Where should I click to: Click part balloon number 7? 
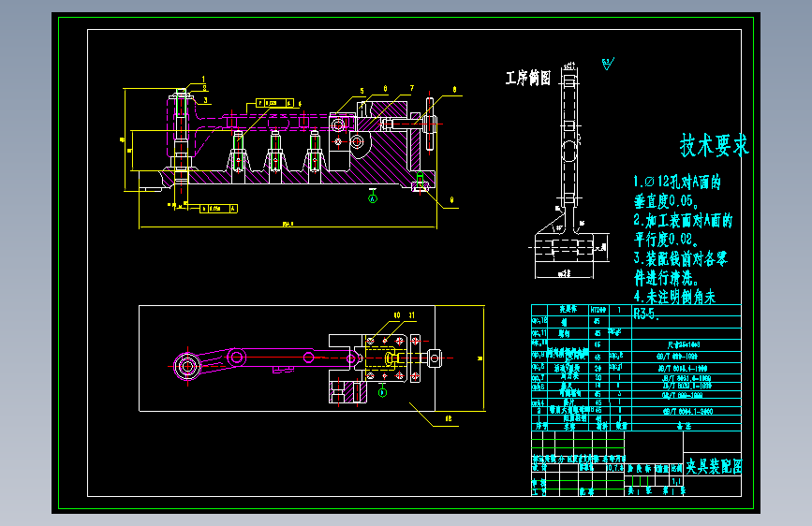(x=412, y=89)
